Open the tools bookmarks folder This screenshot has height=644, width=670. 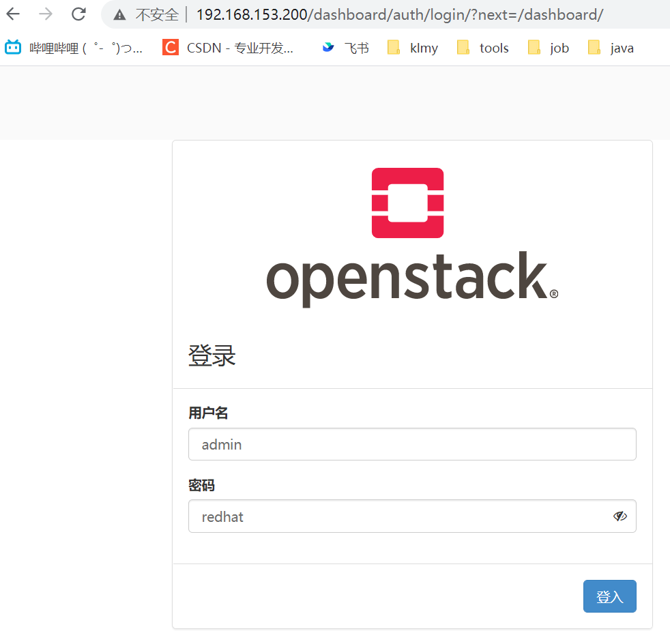pyautogui.click(x=483, y=48)
